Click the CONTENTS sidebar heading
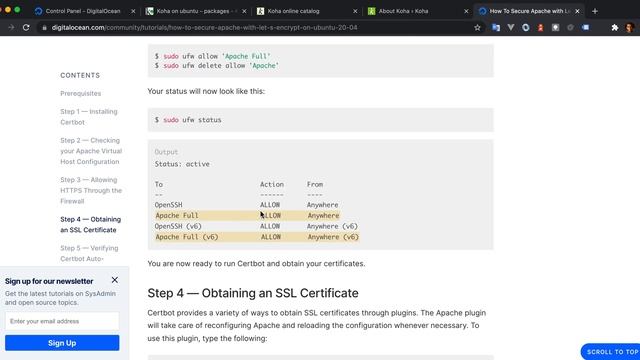This screenshot has width=640, height=360. [80, 76]
